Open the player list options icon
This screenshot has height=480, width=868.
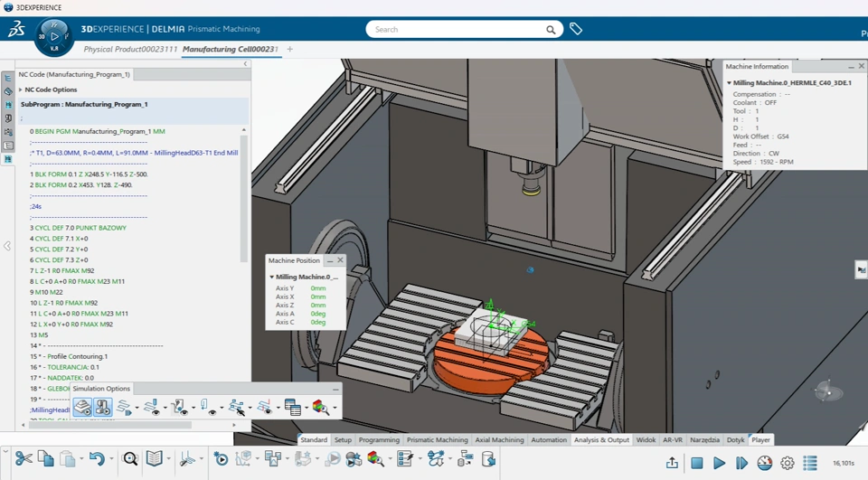point(810,462)
